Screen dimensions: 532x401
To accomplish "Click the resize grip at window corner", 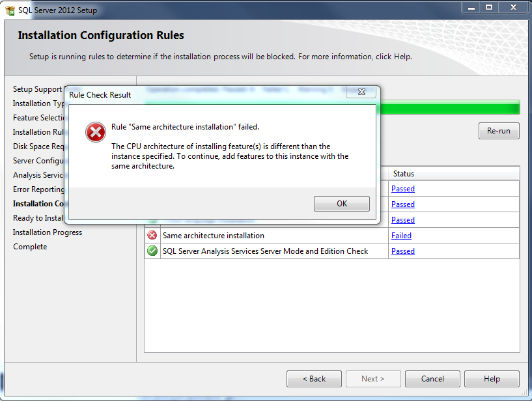I will 525,392.
